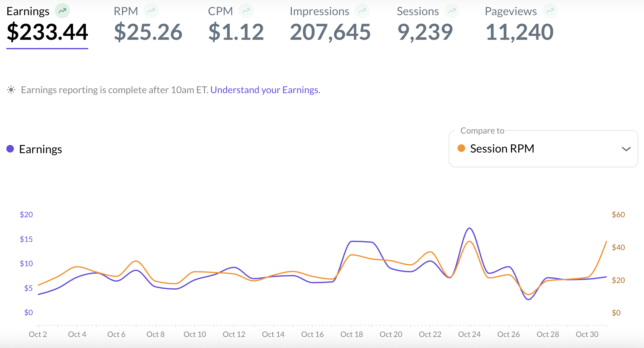Open the Understand your Earnings link
The width and height of the screenshot is (644, 348).
pos(265,90)
